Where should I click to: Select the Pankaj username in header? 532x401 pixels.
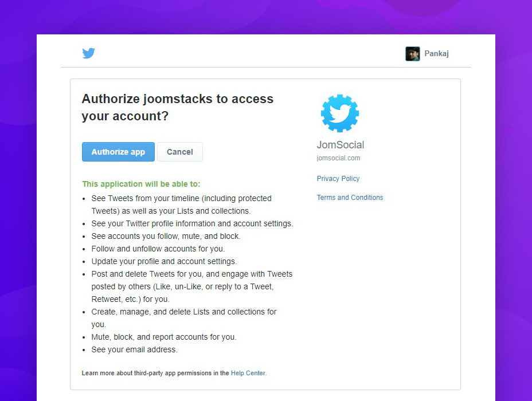[436, 53]
